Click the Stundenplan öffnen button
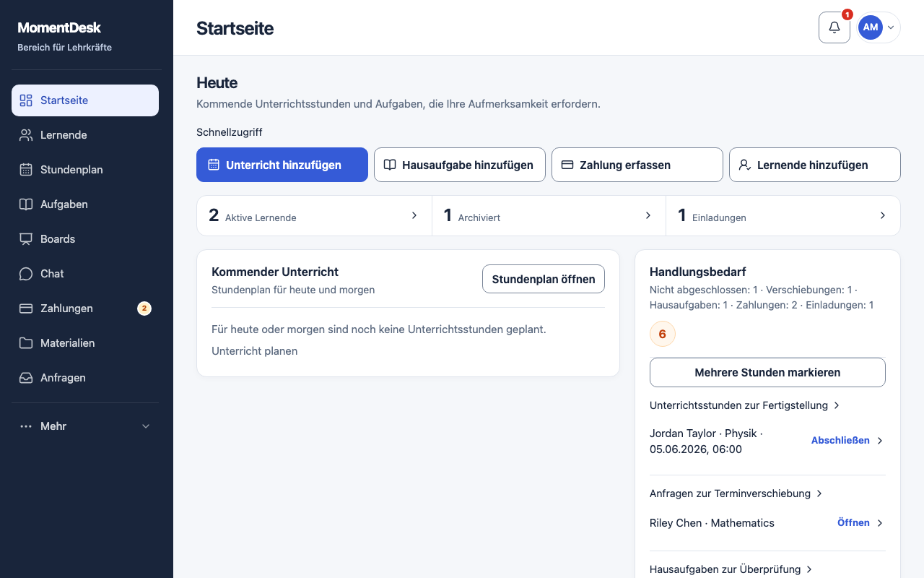 tap(544, 279)
